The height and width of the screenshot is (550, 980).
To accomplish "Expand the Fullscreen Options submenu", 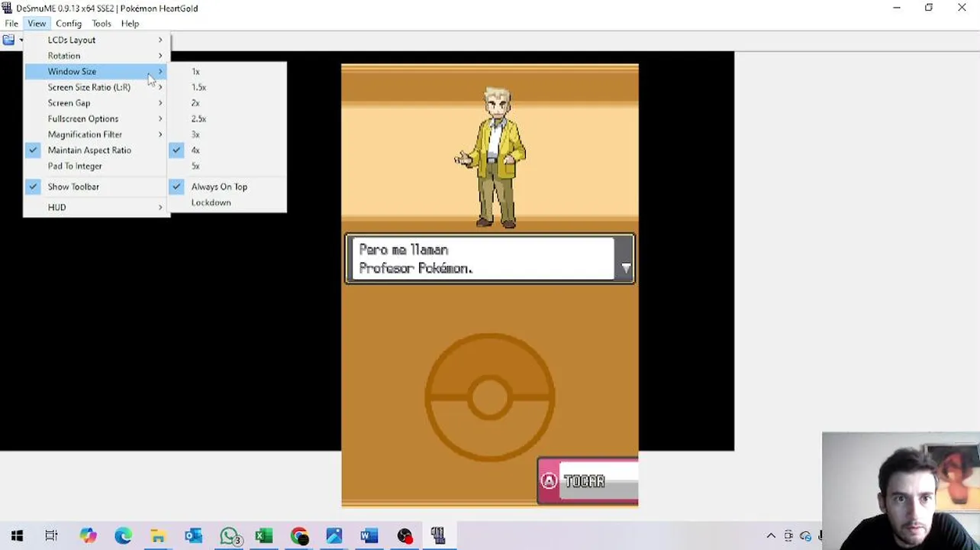I will [x=96, y=119].
